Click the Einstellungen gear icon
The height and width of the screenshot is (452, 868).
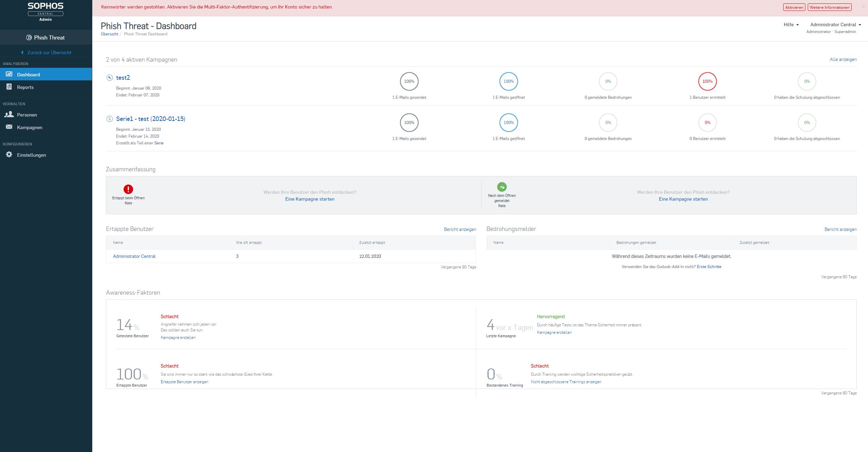(9, 155)
